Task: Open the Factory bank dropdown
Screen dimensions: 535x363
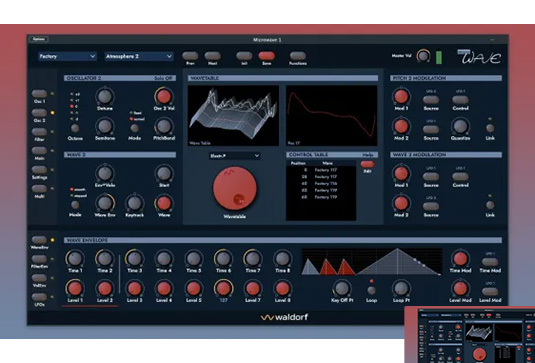Action: tap(67, 56)
